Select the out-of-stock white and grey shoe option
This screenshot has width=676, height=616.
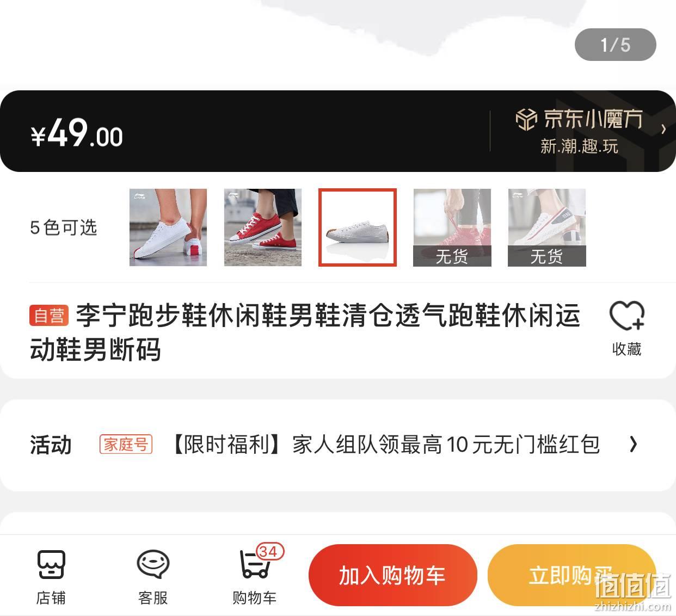(x=547, y=227)
